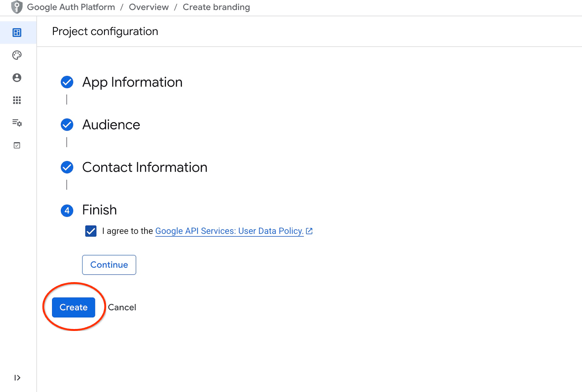The image size is (582, 392).
Task: Click Google Auth Platform breadcrumb
Action: point(71,7)
